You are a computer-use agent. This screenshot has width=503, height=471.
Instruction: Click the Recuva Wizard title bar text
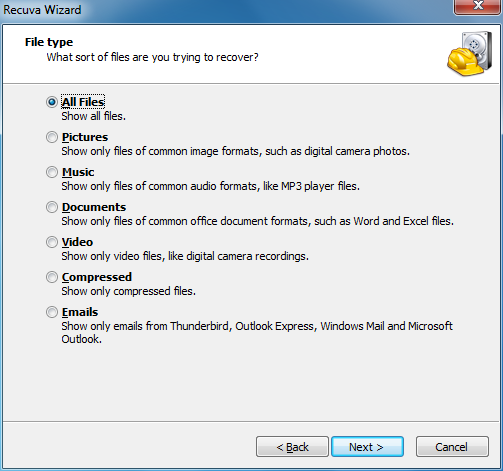tap(42, 10)
